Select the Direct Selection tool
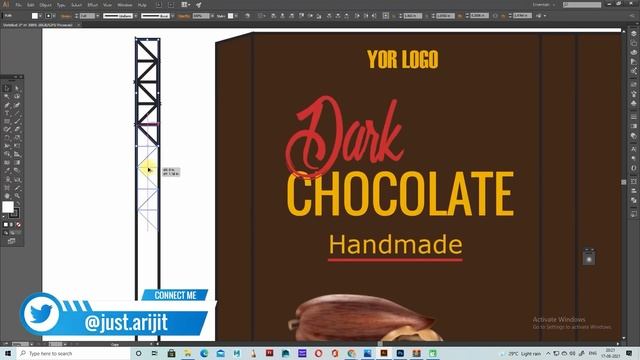Viewport: 640px width, 360px height. (x=17, y=88)
